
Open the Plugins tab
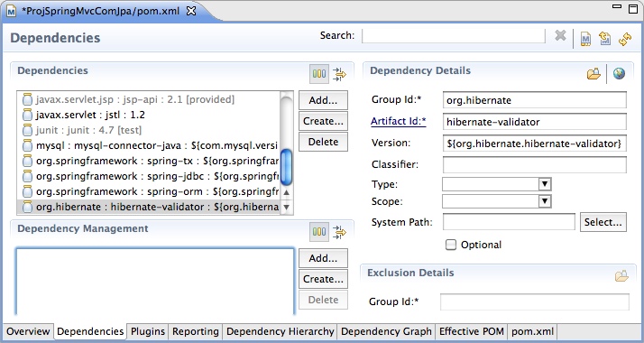click(x=147, y=331)
